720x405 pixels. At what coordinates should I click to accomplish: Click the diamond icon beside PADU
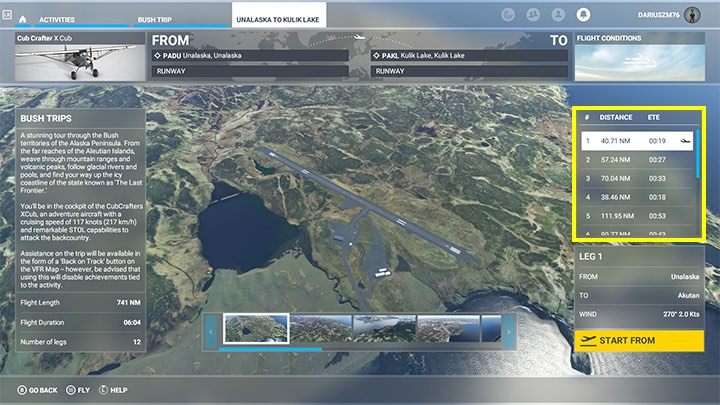[x=158, y=56]
